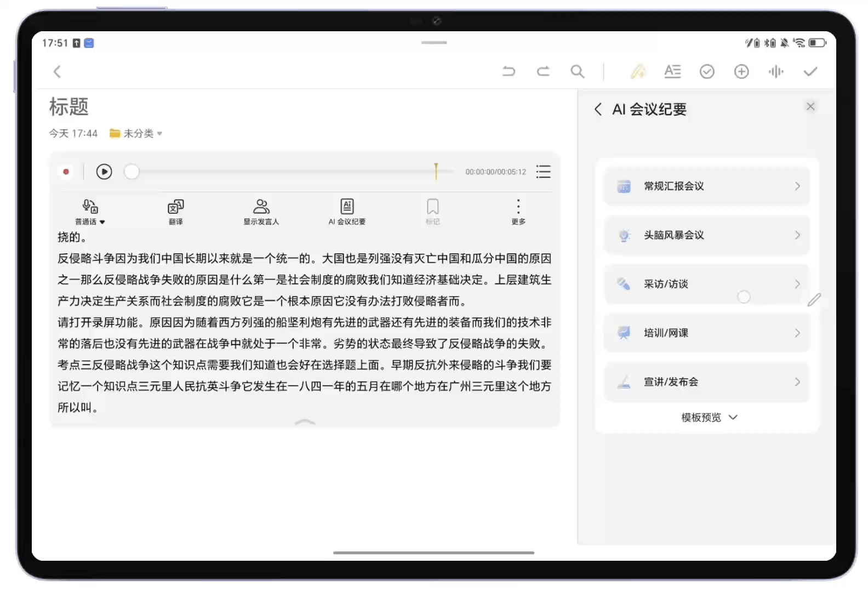Tap the 翻译 translate button

click(x=175, y=212)
